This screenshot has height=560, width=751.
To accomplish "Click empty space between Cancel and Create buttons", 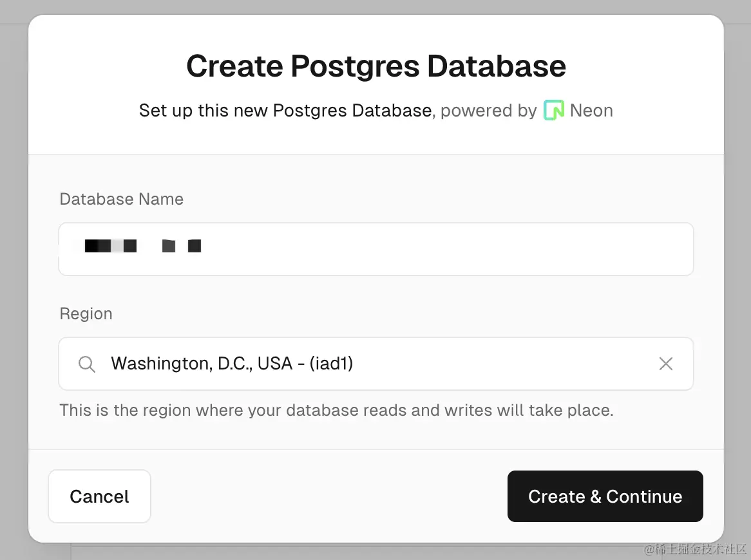I will tap(328, 496).
